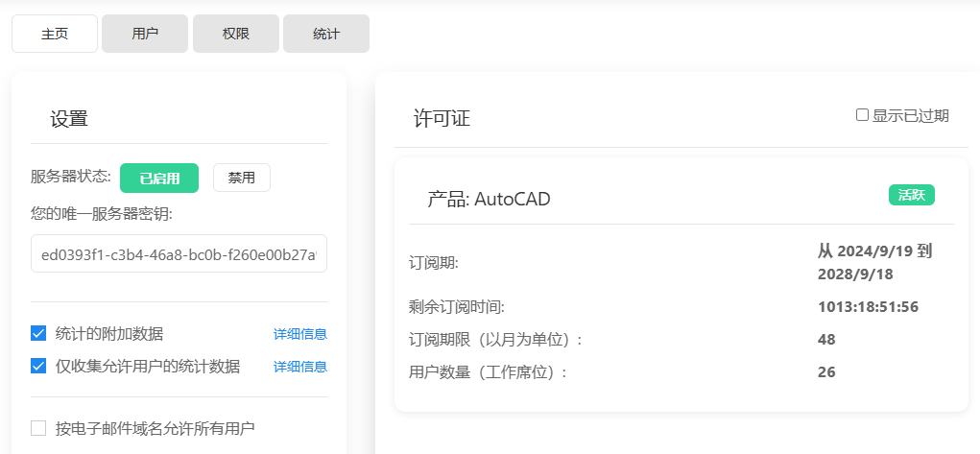The image size is (980, 454).
Task: Click the 产品: AutoCAD license title
Action: [x=489, y=200]
